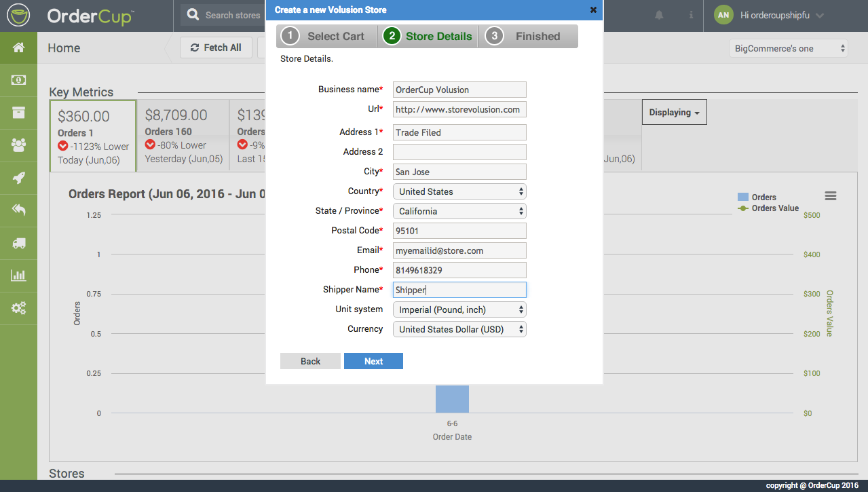The width and height of the screenshot is (868, 492).
Task: Select the Store Details step
Action: tap(428, 37)
